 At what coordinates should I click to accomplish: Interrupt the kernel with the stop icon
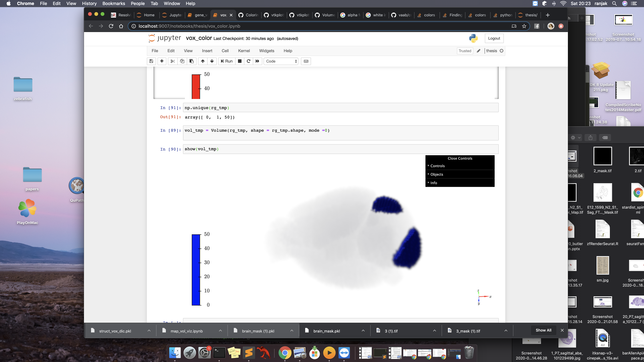click(x=239, y=61)
